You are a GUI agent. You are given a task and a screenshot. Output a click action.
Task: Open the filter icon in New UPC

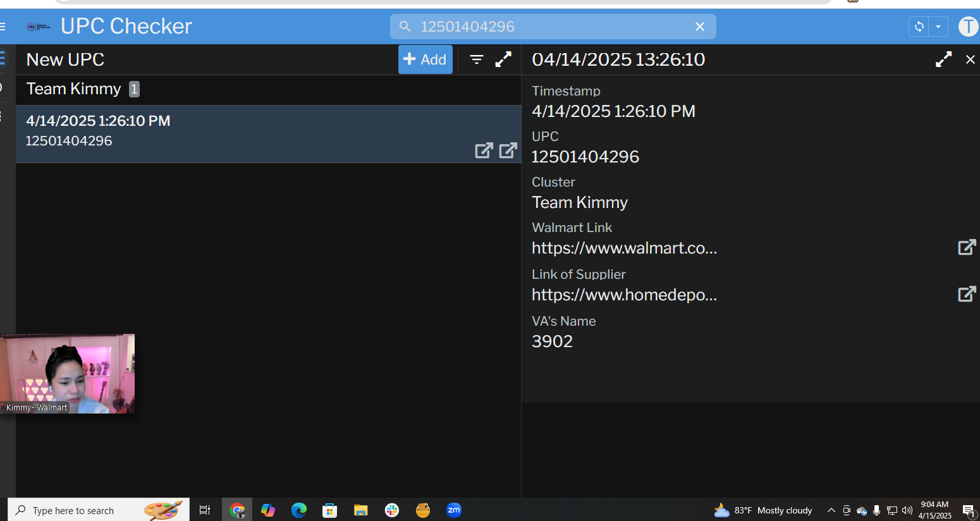tap(477, 59)
